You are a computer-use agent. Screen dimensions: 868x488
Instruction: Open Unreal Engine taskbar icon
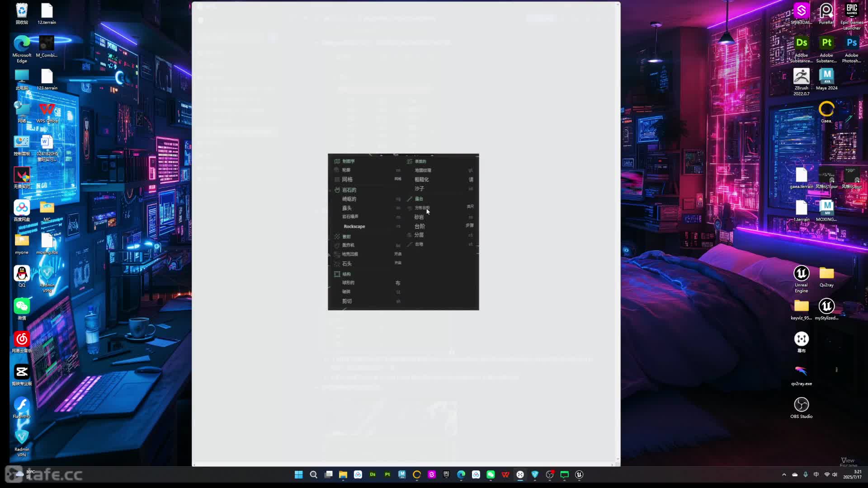pos(579,474)
